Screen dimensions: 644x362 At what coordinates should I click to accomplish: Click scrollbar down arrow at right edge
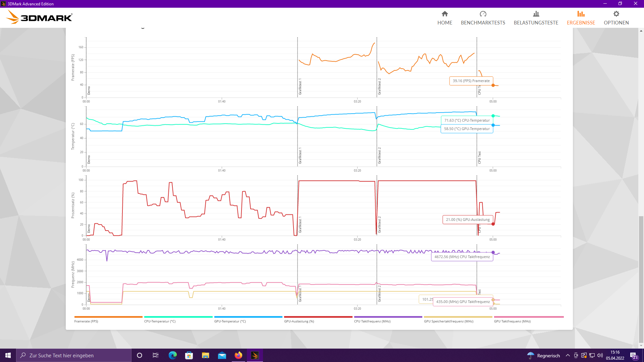click(x=641, y=346)
